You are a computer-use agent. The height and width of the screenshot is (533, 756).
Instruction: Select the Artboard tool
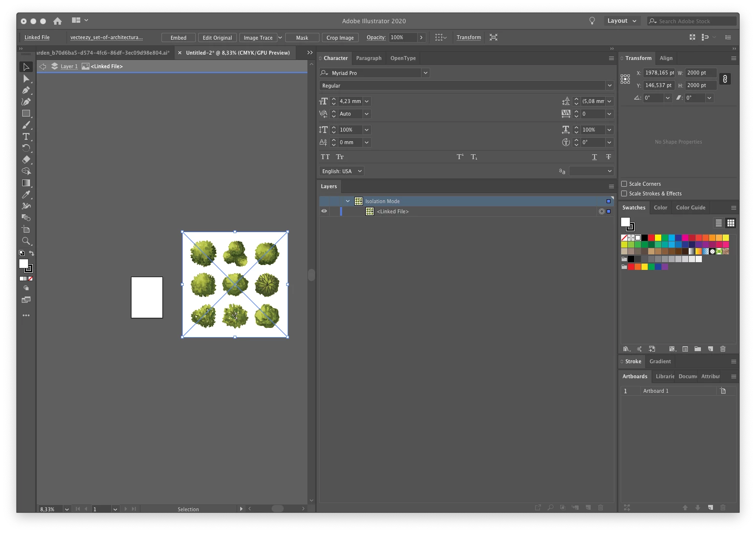pos(26,229)
